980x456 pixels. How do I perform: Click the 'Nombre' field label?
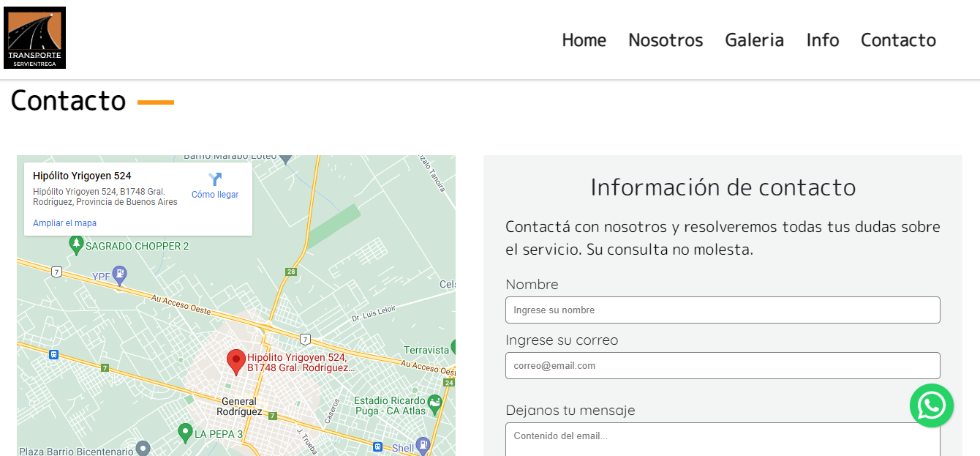tap(532, 284)
